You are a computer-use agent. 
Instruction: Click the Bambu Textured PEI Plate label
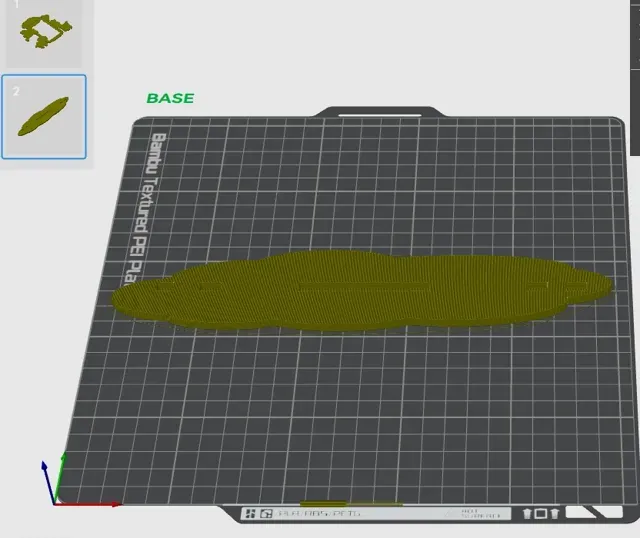tap(145, 209)
